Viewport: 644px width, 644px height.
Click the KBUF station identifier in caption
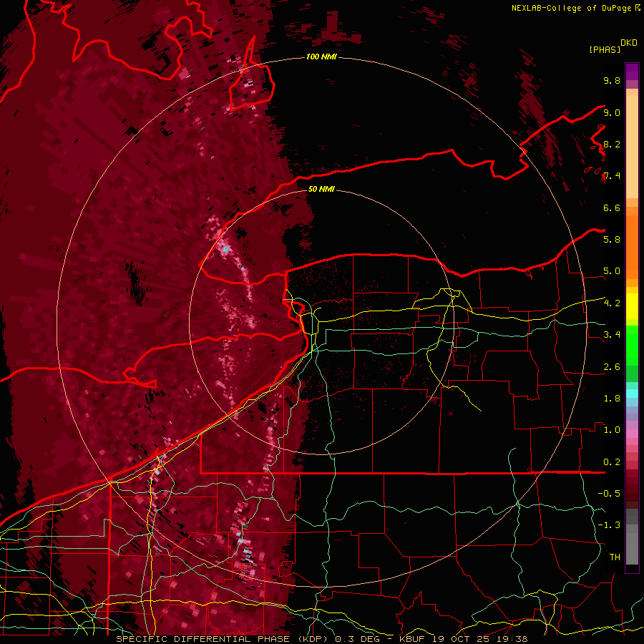tap(413, 639)
